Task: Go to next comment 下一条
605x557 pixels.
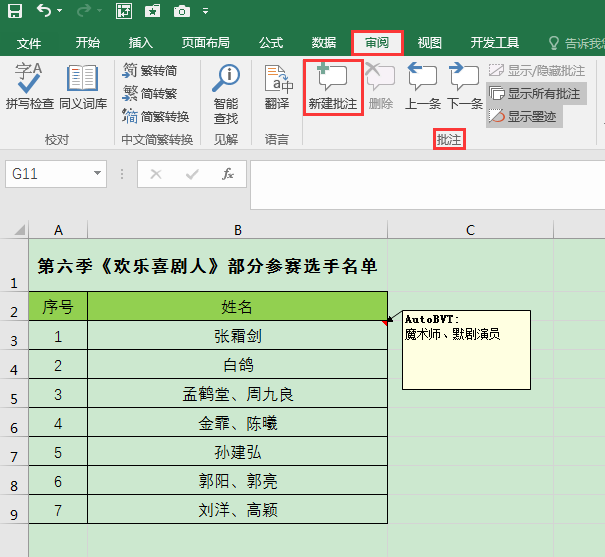Action: tap(465, 87)
